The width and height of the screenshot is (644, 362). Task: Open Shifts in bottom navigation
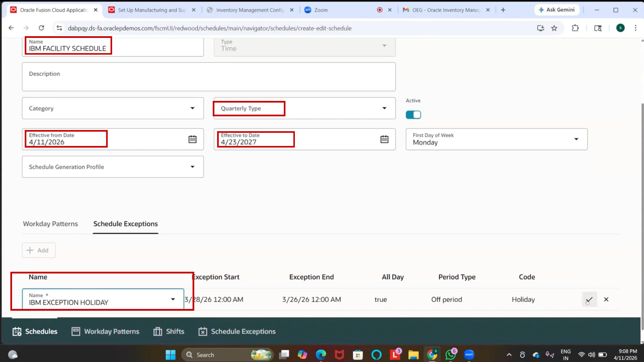(x=169, y=331)
